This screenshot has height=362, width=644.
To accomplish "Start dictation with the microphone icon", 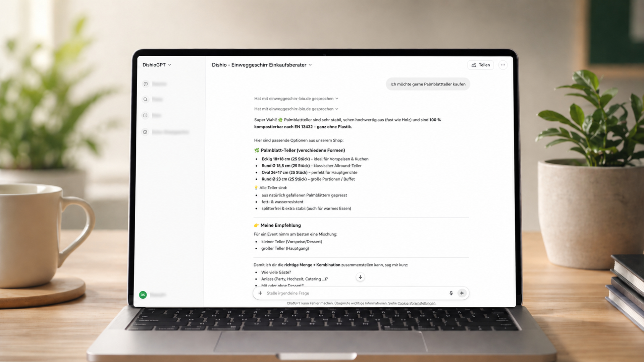I will pyautogui.click(x=451, y=293).
